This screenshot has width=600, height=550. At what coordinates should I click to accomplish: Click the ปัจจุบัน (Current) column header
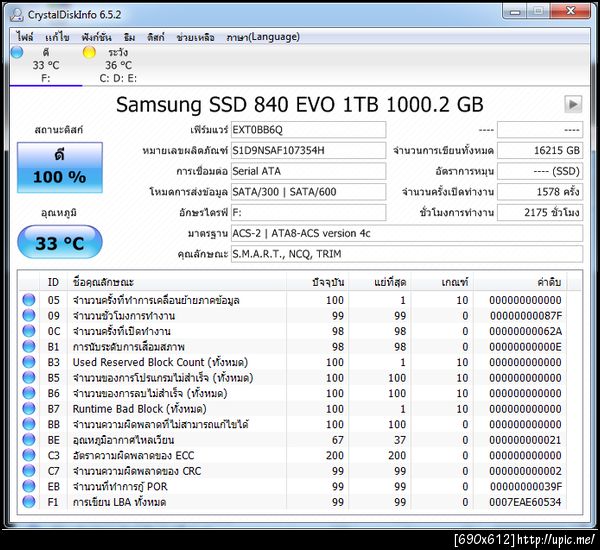coord(317,282)
